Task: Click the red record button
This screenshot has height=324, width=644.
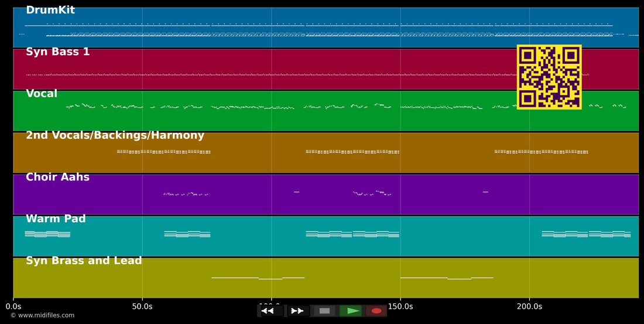Action: click(376, 311)
